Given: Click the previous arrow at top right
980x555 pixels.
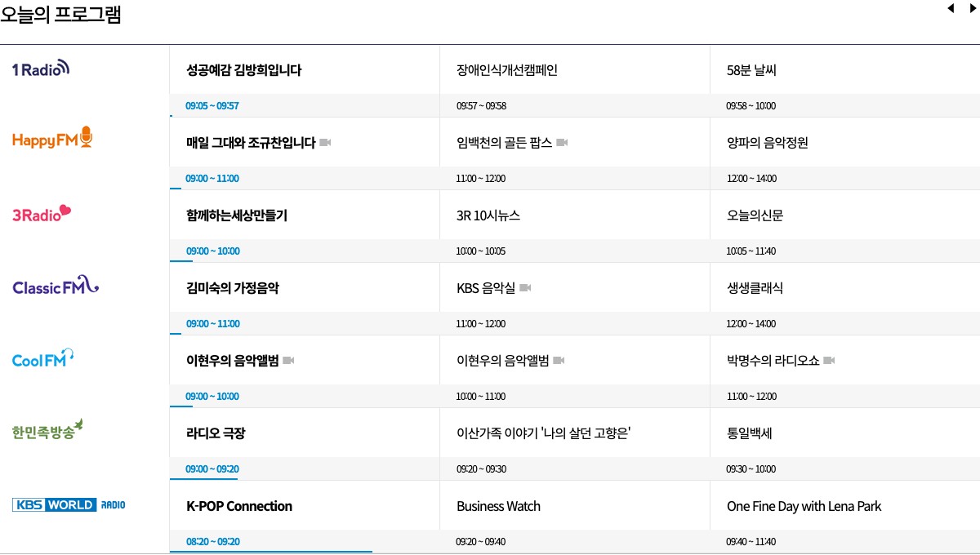Looking at the screenshot, I should [x=950, y=8].
